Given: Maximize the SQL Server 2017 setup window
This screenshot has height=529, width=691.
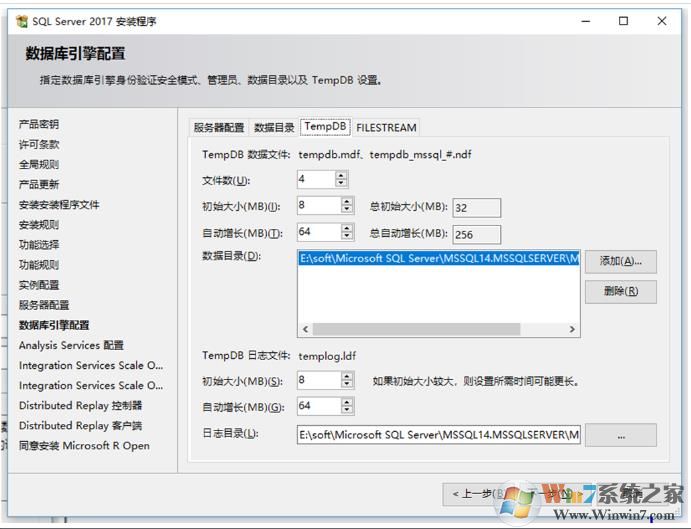Looking at the screenshot, I should tap(623, 21).
